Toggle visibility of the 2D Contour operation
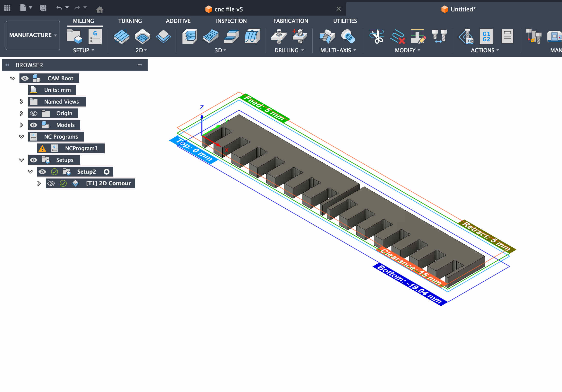The height and width of the screenshot is (392, 562). [x=51, y=183]
